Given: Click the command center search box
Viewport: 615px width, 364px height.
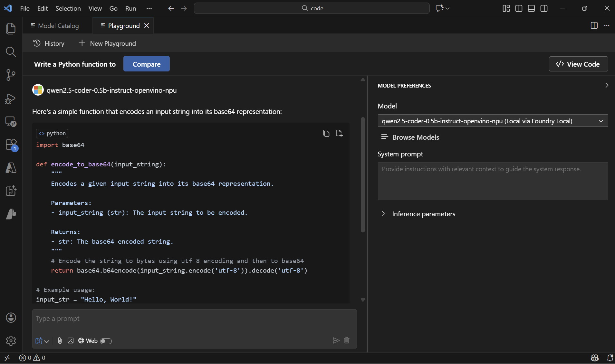Looking at the screenshot, I should click(312, 8).
